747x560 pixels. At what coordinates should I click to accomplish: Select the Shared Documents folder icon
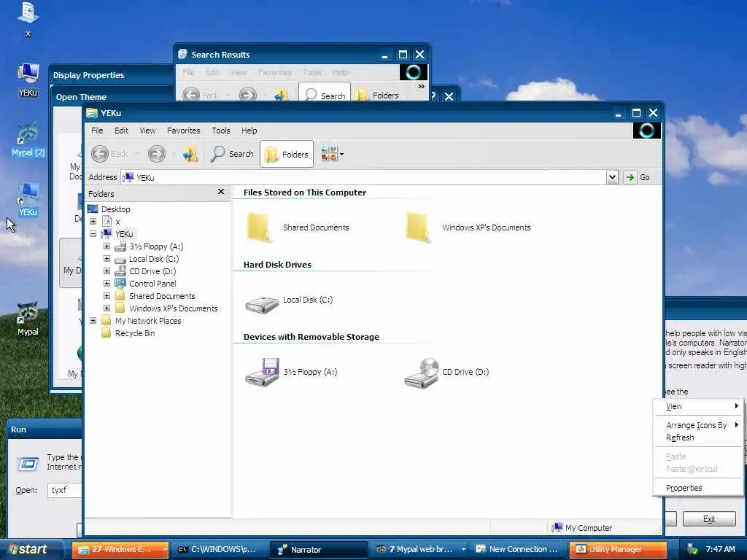pyautogui.click(x=259, y=227)
